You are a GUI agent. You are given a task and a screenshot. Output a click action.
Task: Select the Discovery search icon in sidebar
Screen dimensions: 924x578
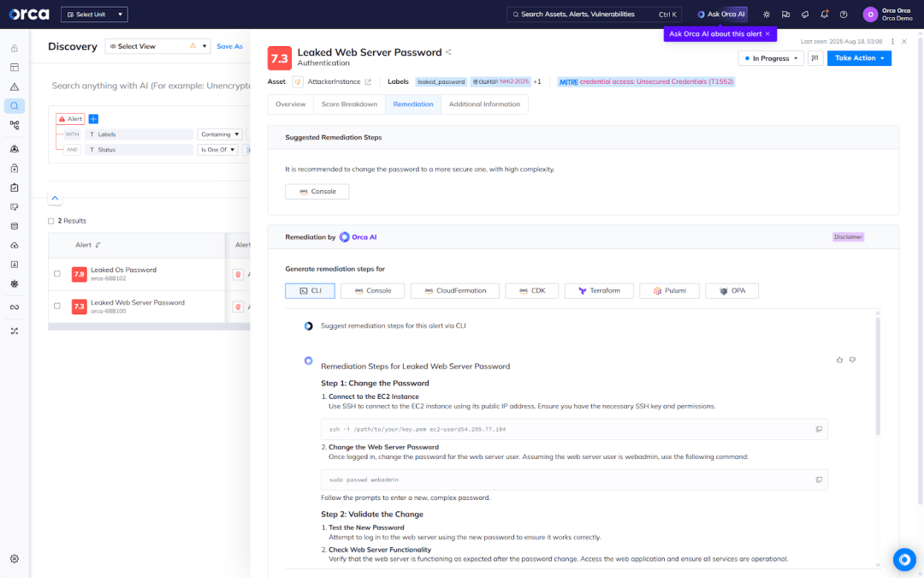(x=15, y=106)
